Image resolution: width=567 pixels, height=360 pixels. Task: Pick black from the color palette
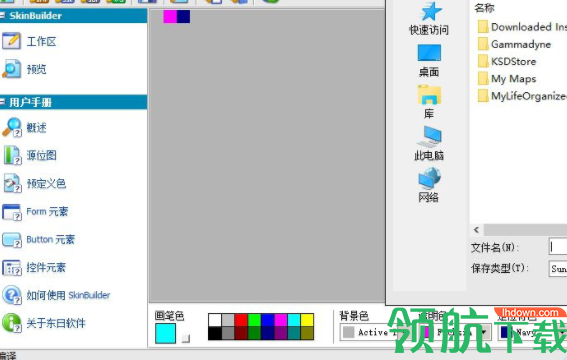pyautogui.click(x=215, y=333)
